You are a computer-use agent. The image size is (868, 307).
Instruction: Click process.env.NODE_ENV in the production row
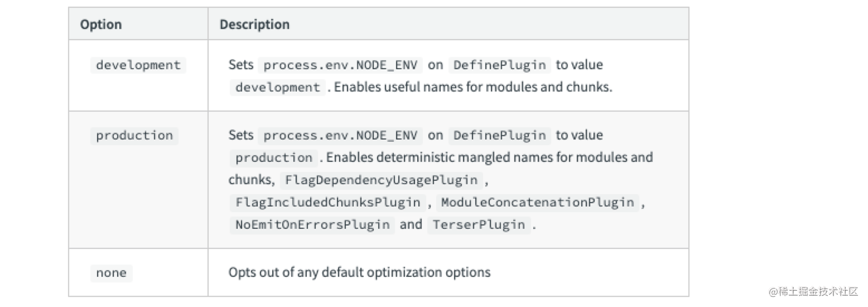340,135
